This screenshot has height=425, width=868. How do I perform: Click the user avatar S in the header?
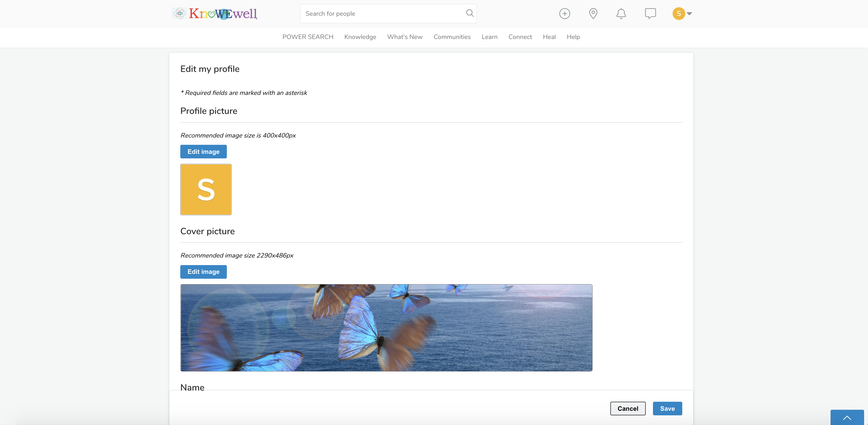[679, 14]
